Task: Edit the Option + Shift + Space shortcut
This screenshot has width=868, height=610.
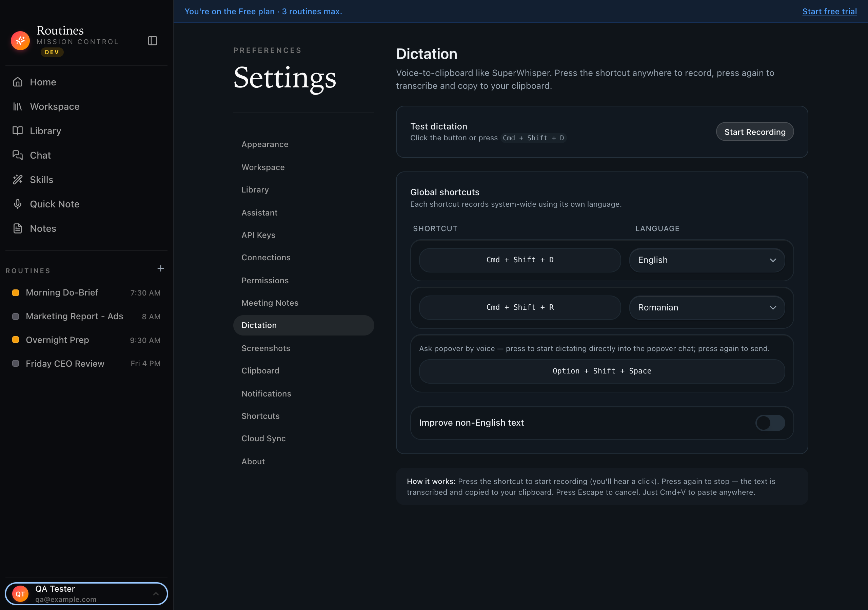Action: coord(602,371)
